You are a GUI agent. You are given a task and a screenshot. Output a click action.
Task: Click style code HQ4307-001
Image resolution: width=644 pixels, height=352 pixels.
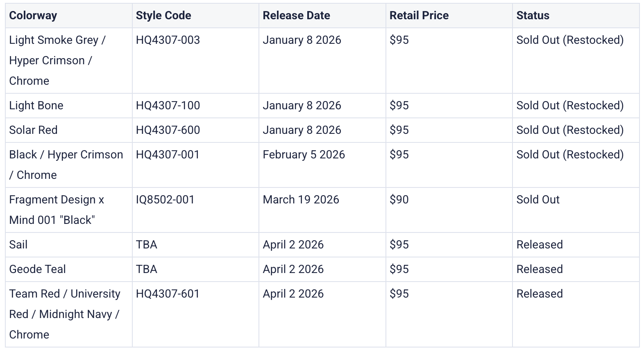[168, 155]
